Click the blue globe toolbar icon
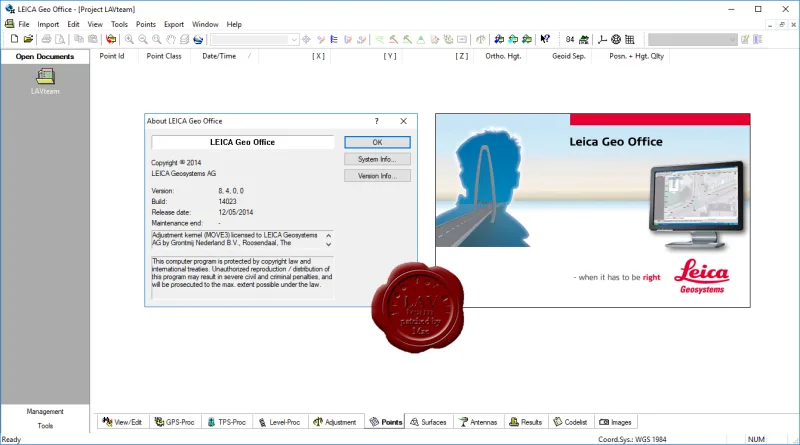 point(198,39)
